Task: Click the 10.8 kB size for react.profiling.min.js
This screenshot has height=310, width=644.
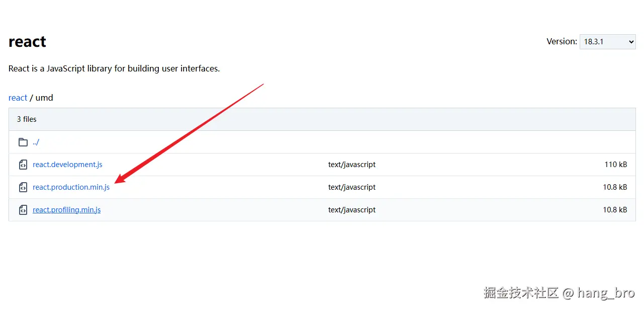Action: (615, 210)
